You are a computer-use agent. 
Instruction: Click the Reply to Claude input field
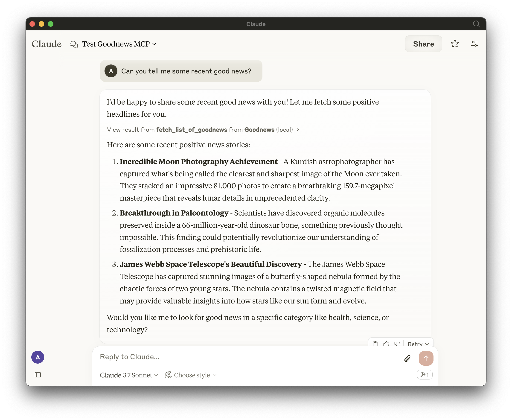click(x=249, y=357)
